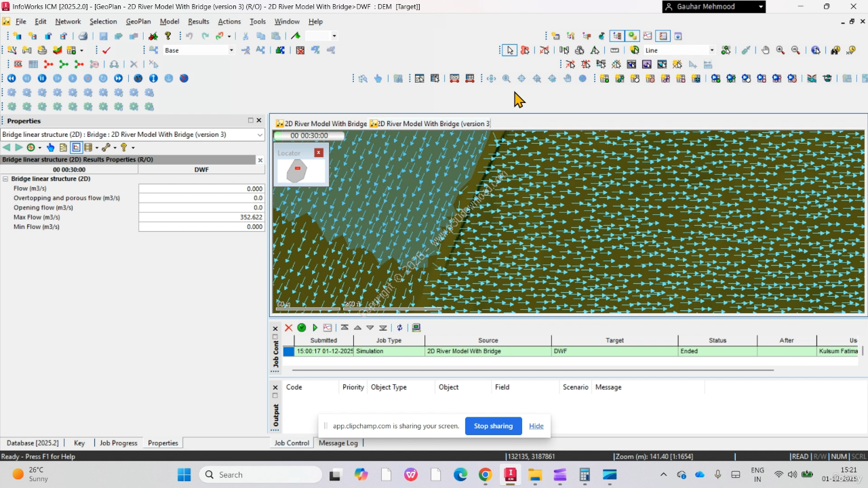Viewport: 868px width, 488px height.
Task: Open the SQL query tool
Action: click(x=18, y=64)
